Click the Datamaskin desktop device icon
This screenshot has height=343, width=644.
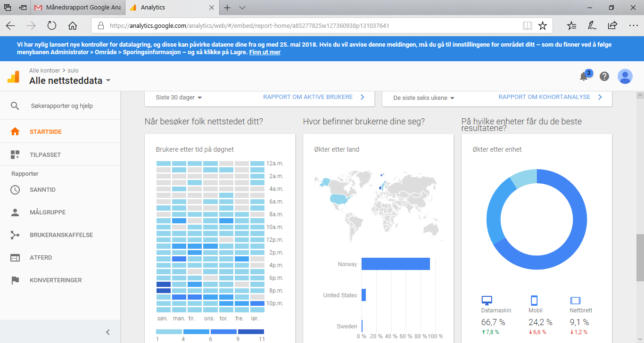point(487,301)
